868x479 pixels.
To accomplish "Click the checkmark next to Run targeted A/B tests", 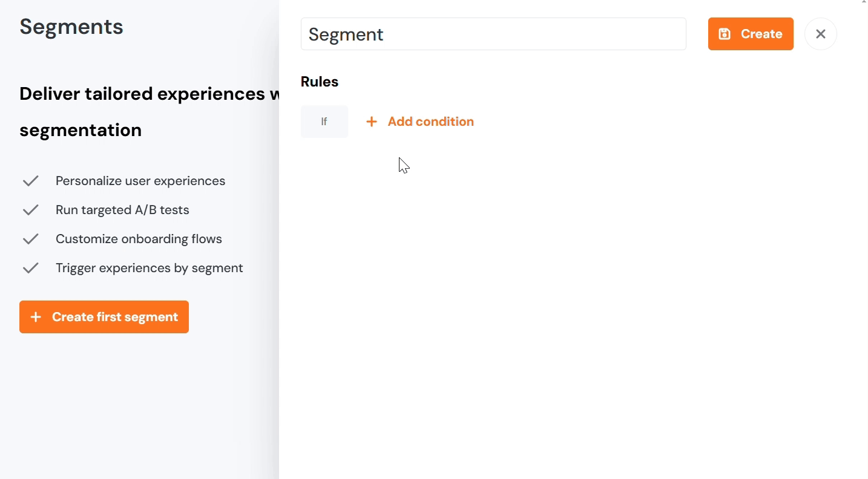I will pyautogui.click(x=30, y=210).
